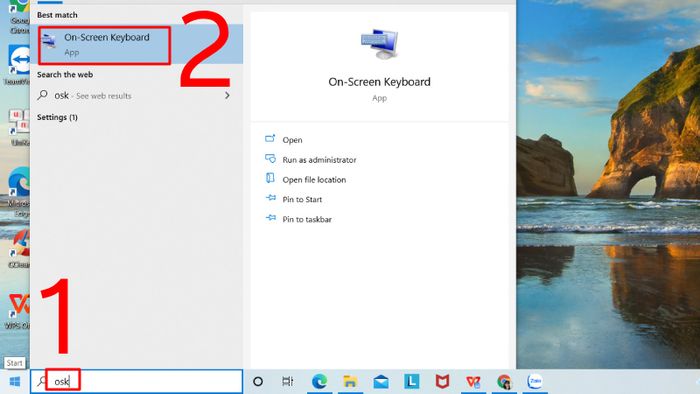This screenshot has height=394, width=700.
Task: Open Task View on the taskbar
Action: coord(288,382)
